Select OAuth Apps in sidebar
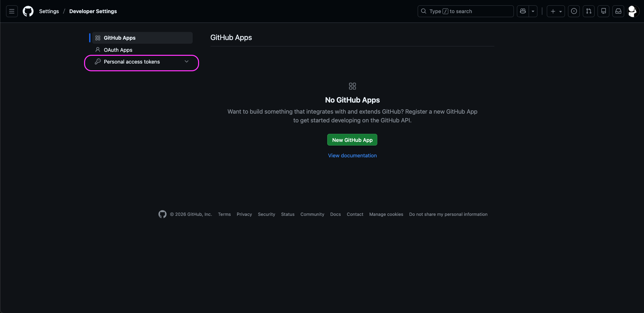This screenshot has height=313, width=644. pos(118,50)
